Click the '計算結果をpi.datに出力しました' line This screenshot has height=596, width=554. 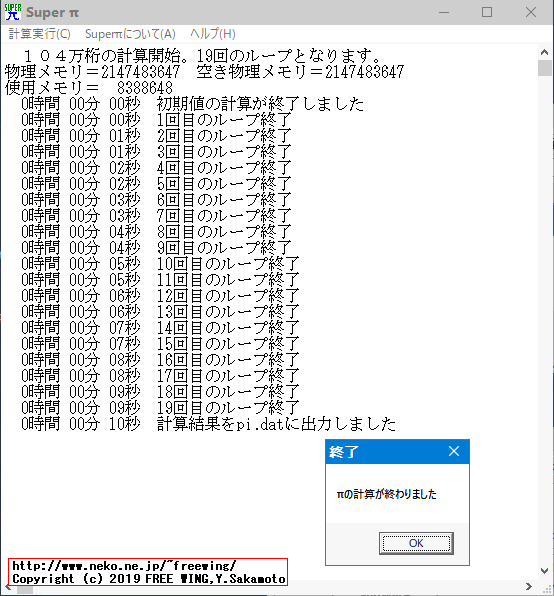click(x=209, y=423)
